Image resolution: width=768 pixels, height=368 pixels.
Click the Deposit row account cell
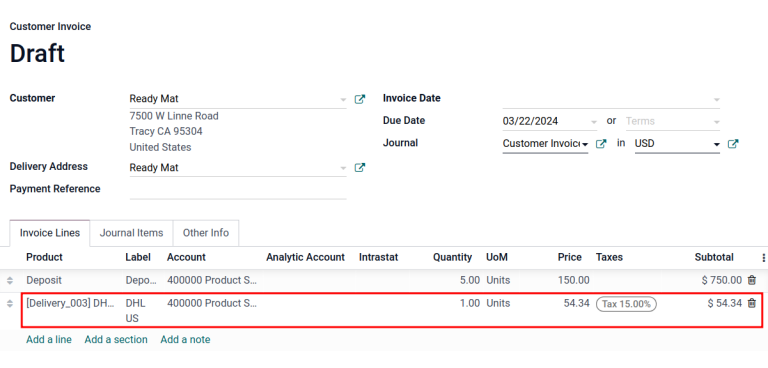pos(212,280)
